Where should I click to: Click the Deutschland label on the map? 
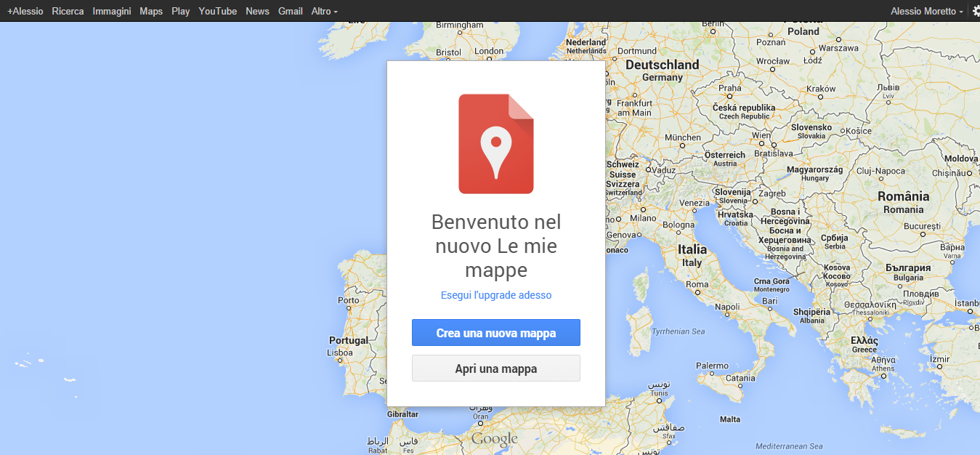[x=662, y=65]
